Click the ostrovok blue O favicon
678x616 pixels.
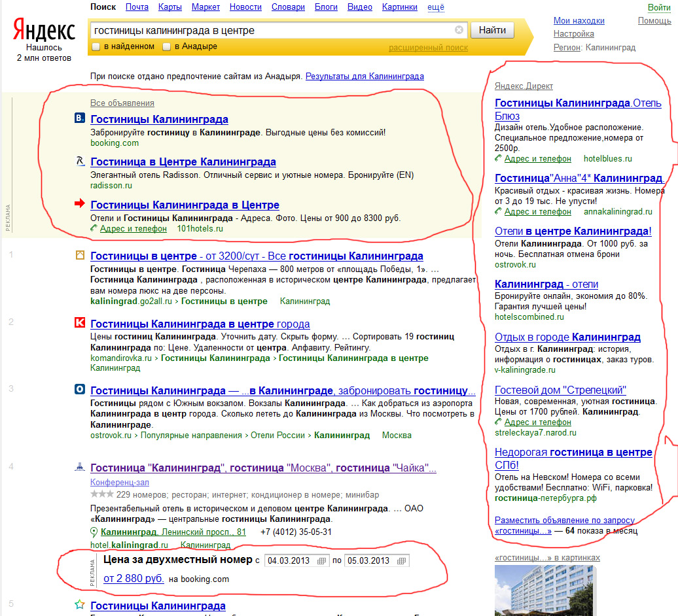coord(80,389)
